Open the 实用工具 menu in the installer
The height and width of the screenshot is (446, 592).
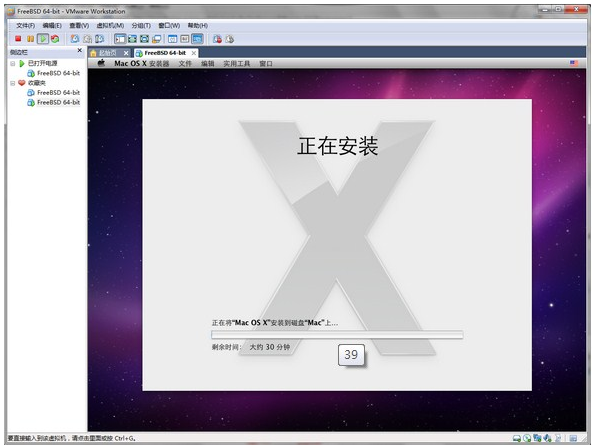[x=237, y=63]
